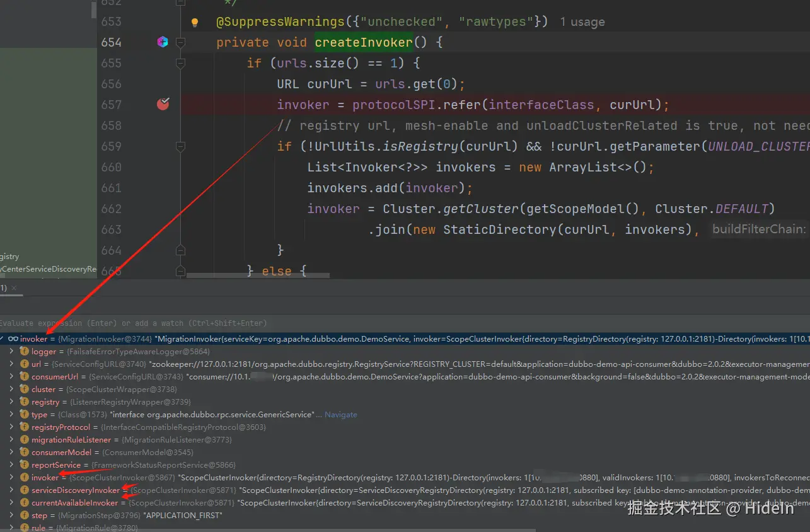Expand the currentAvailableInvoker variable node
Screen dimensions: 810x532
point(11,503)
